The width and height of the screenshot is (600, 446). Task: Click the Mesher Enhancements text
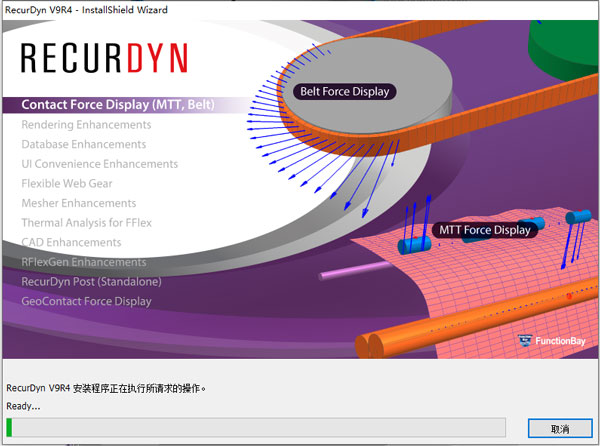78,203
